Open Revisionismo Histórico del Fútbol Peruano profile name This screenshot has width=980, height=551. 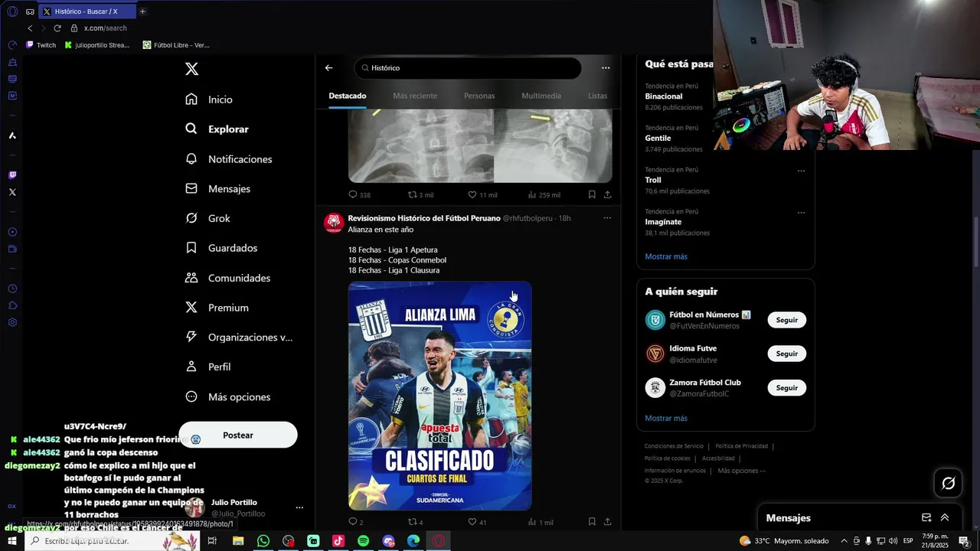[424, 218]
